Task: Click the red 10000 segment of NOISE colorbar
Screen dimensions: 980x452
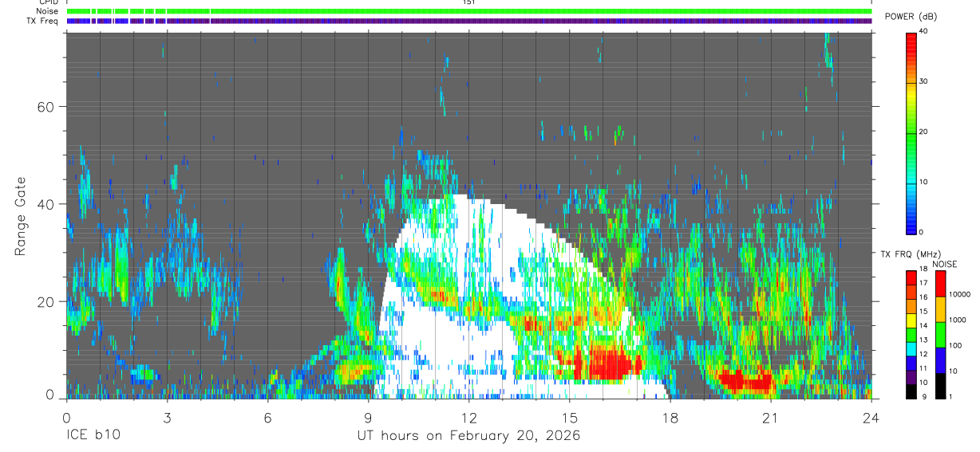Action: coord(941,284)
